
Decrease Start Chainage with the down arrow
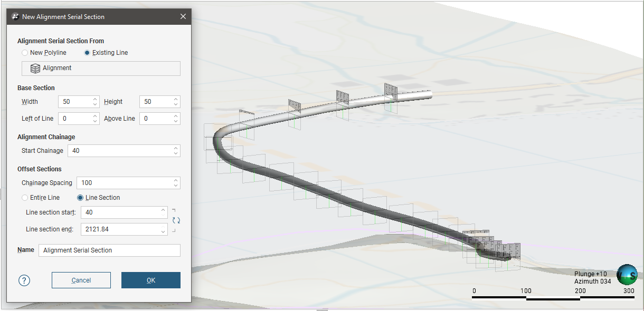[x=176, y=153]
